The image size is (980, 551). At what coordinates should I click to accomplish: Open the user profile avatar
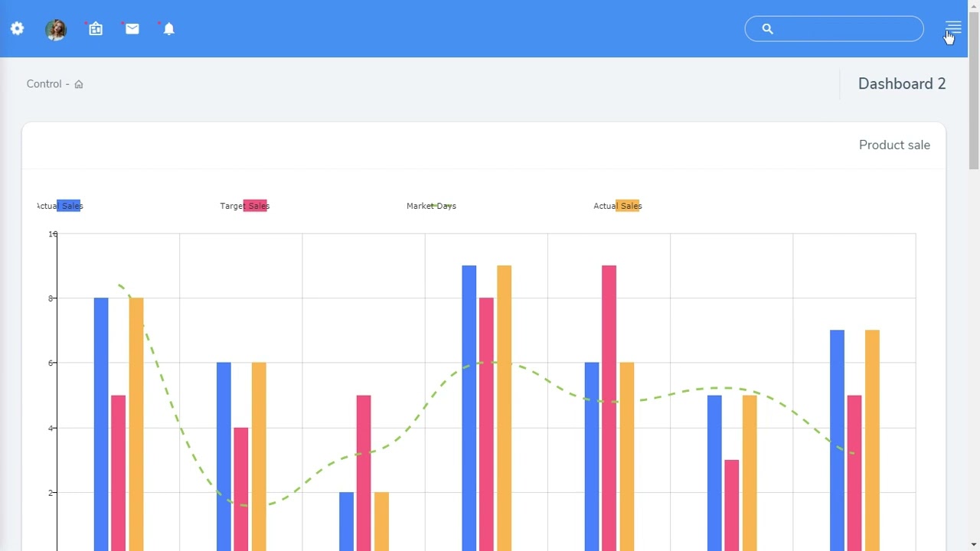click(56, 29)
